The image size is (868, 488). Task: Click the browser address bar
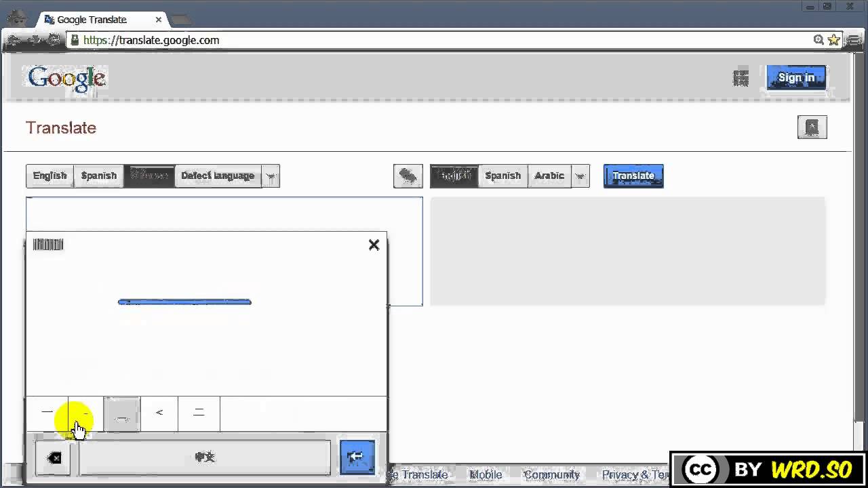click(x=446, y=40)
